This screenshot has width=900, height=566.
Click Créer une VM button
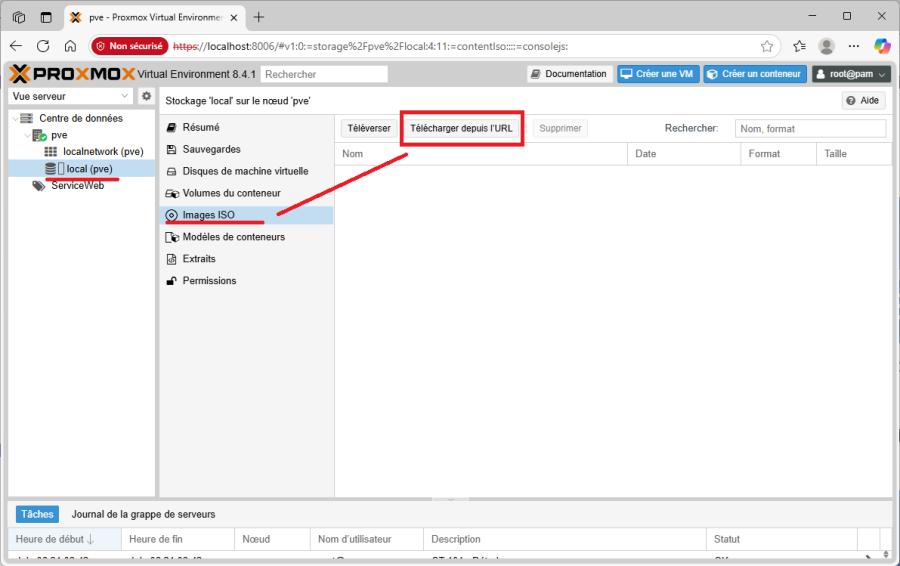[658, 73]
